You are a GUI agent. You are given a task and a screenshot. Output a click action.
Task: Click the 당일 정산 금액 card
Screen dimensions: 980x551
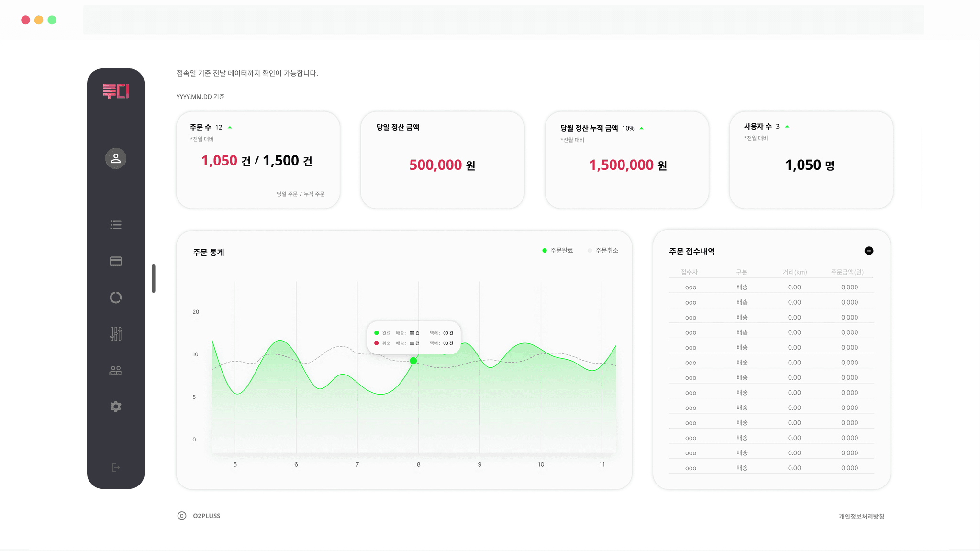pyautogui.click(x=442, y=160)
